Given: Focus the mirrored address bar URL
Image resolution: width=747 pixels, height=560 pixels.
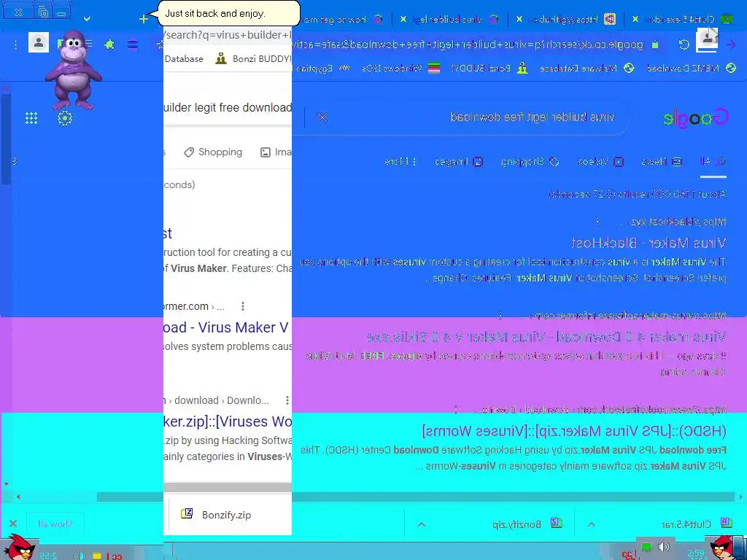Looking at the screenshot, I should [467, 44].
